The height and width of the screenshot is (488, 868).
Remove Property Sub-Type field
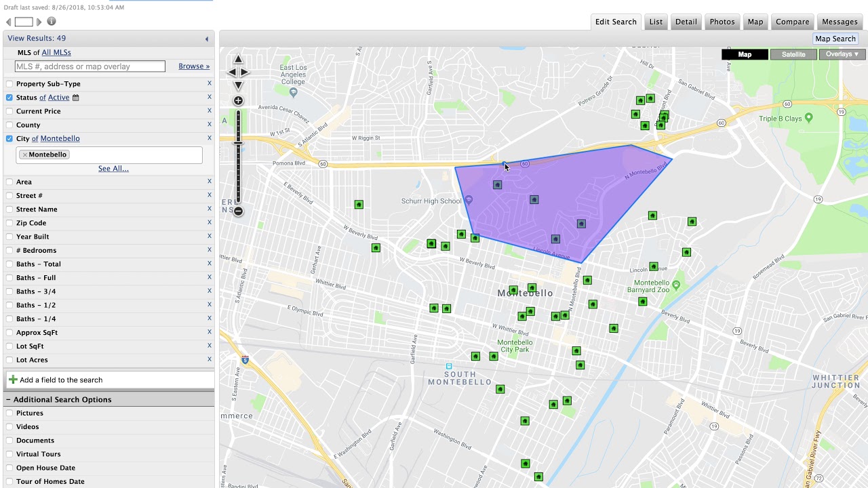[209, 83]
